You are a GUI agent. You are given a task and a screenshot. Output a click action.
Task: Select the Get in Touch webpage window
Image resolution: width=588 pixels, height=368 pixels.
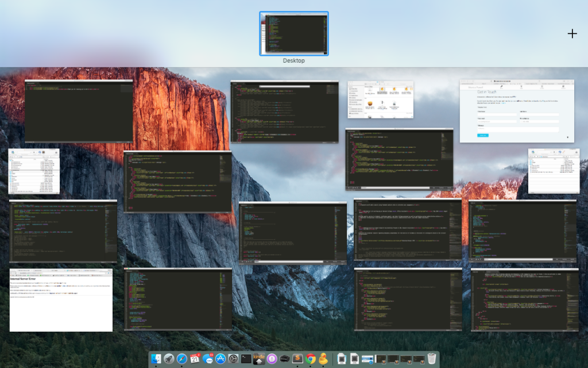pyautogui.click(x=517, y=111)
